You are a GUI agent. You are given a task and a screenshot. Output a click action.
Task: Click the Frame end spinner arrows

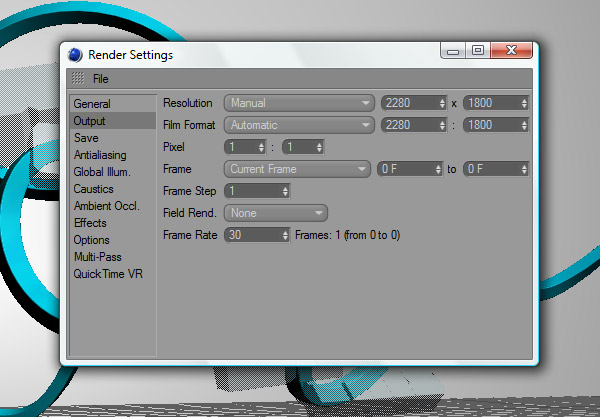tap(524, 169)
